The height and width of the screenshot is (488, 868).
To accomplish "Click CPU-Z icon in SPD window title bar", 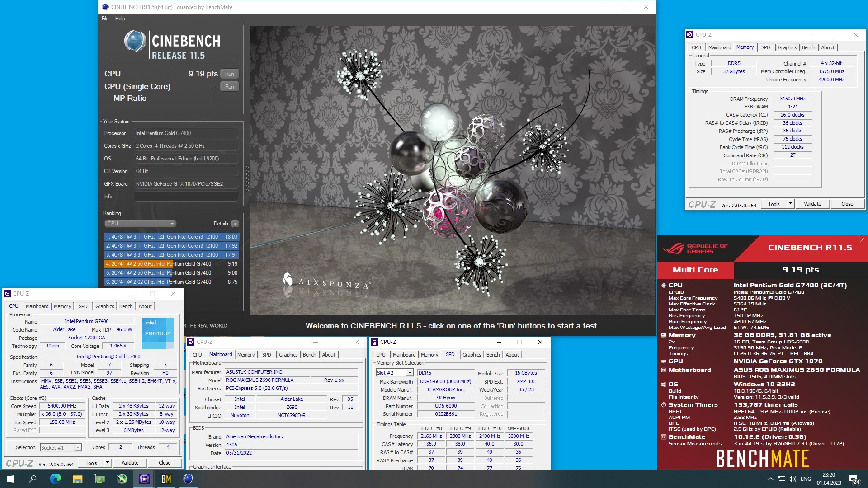I will (374, 342).
